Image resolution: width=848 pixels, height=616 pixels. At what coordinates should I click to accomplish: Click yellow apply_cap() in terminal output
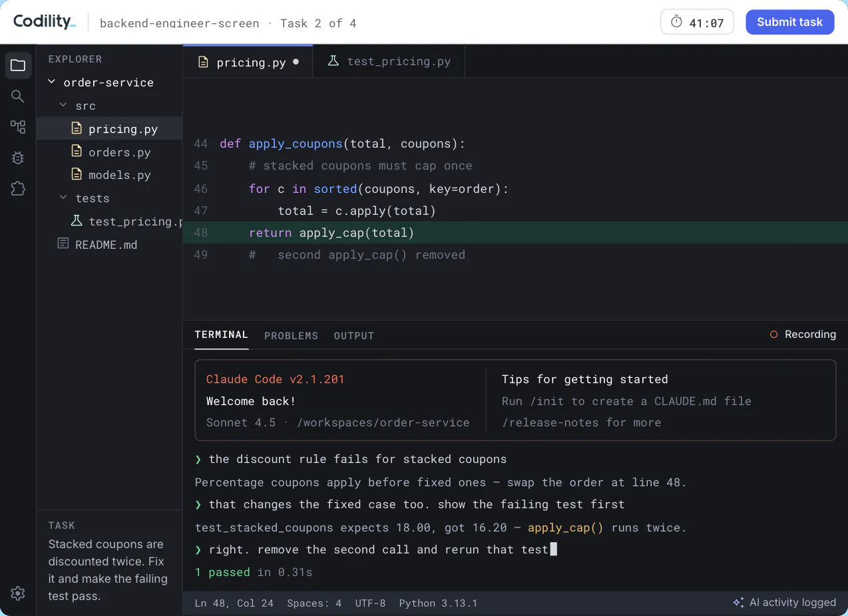pyautogui.click(x=566, y=528)
